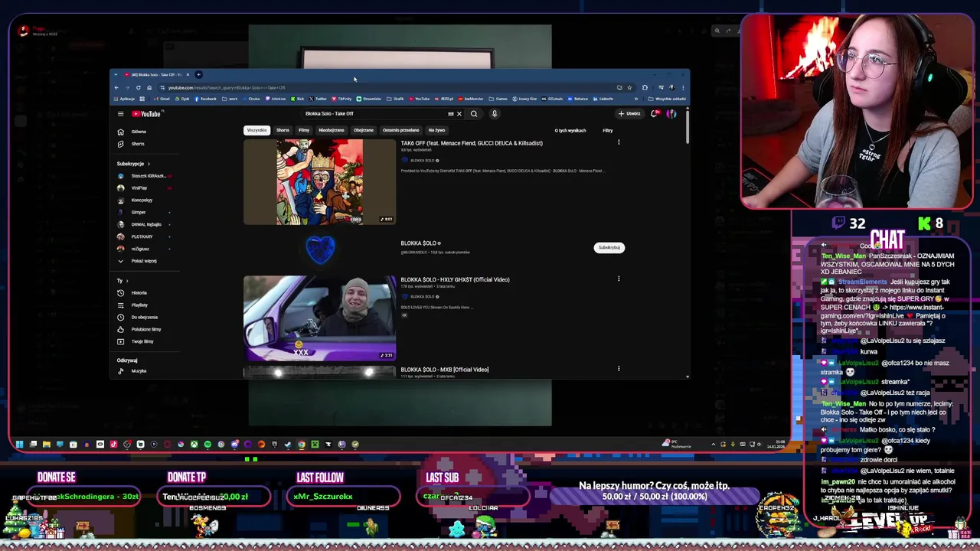This screenshot has height=551, width=980.
Task: Open YouTube notifications bell
Action: tap(654, 114)
